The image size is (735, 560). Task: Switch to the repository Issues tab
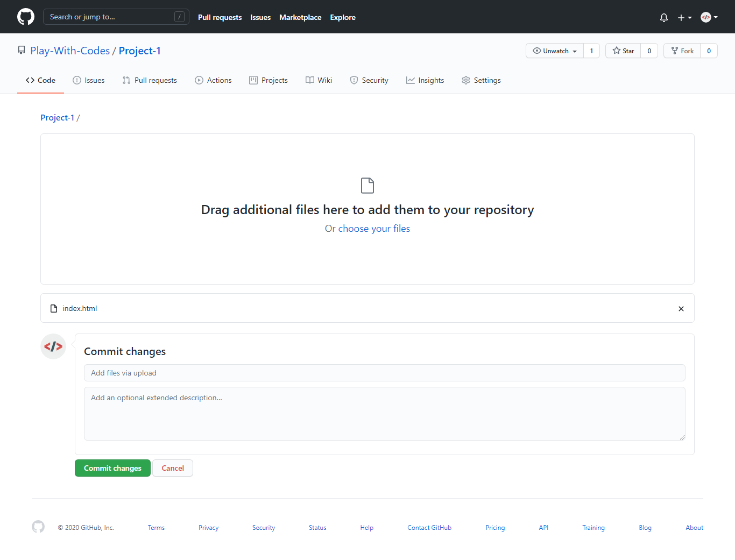tap(89, 80)
